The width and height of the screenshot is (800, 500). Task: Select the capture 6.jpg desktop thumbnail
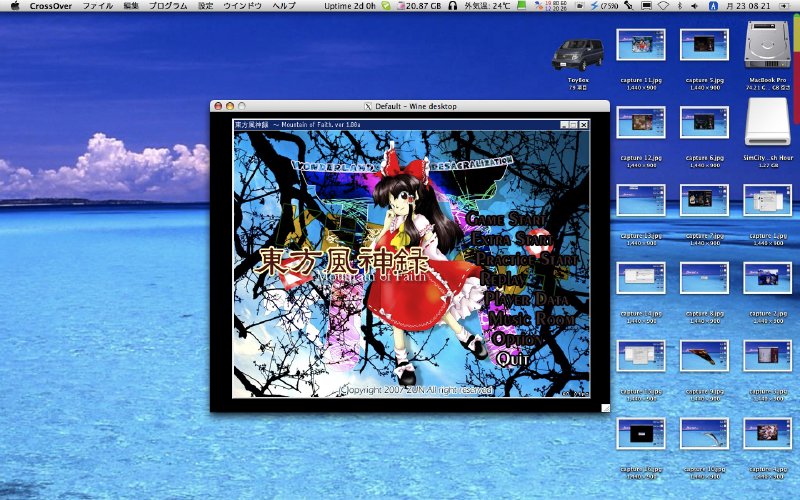pyautogui.click(x=704, y=122)
